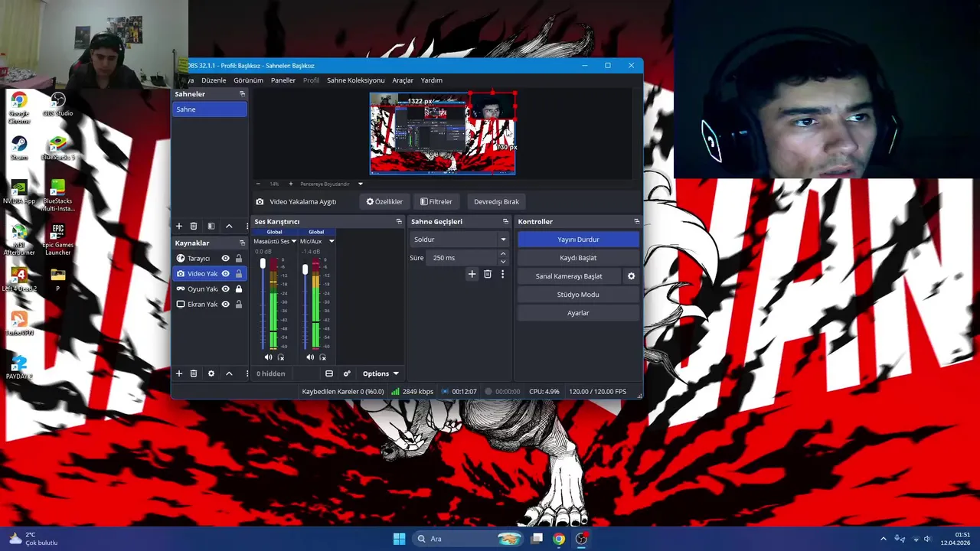Show hidden tray icons chevron
Image resolution: width=980 pixels, height=551 pixels.
click(883, 539)
